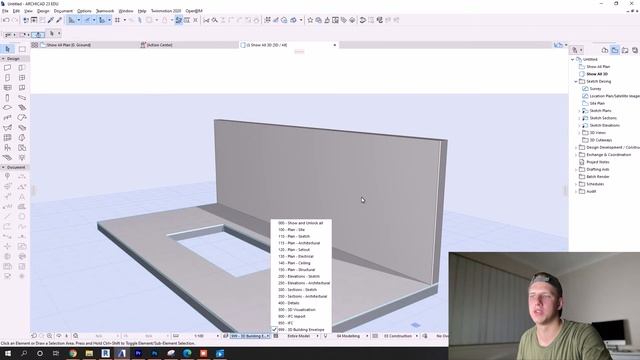This screenshot has width=640, height=360.
Task: Open the Teamwork menu
Action: pyautogui.click(x=105, y=11)
